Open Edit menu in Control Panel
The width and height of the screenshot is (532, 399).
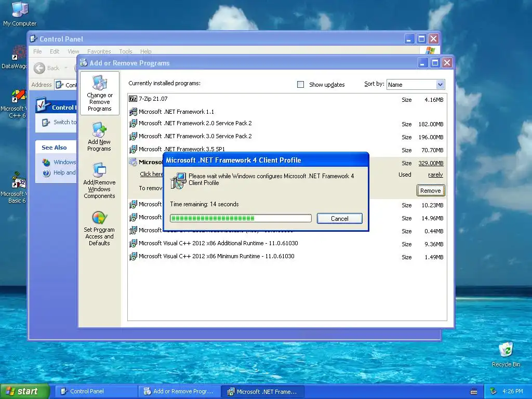54,51
